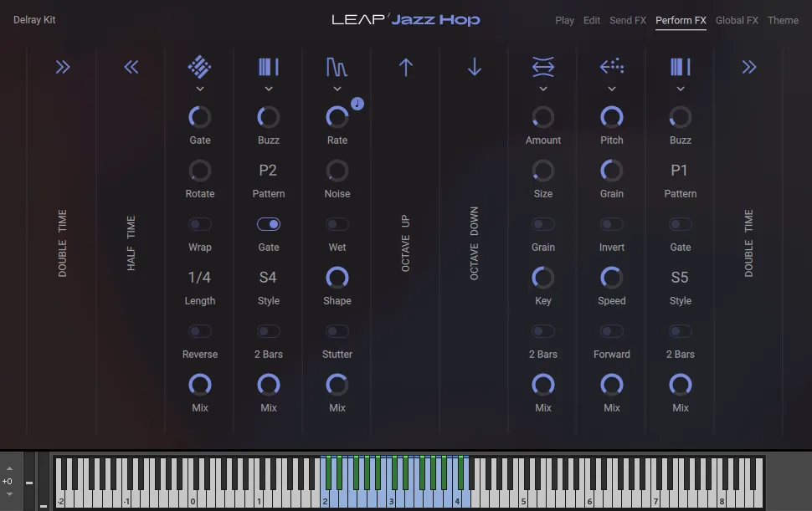The height and width of the screenshot is (511, 812).
Task: Click the Octave Down arrow icon
Action: tap(474, 67)
